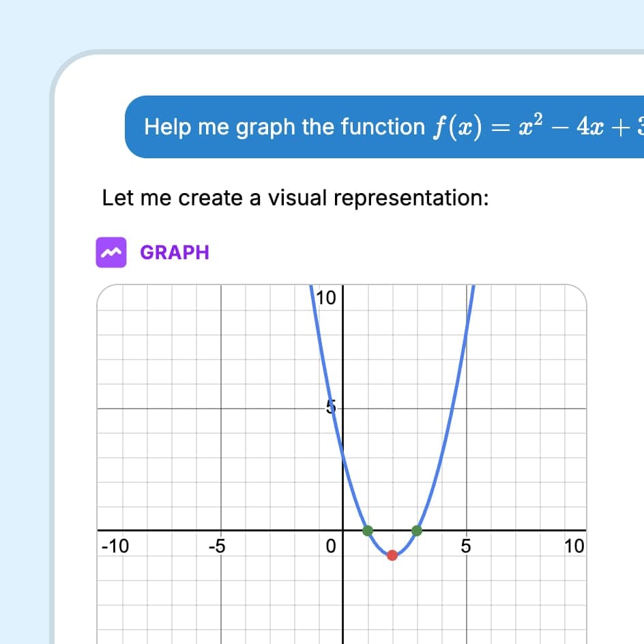Click where the parabola crosses the y-axis
644x644 pixels.
(x=343, y=456)
